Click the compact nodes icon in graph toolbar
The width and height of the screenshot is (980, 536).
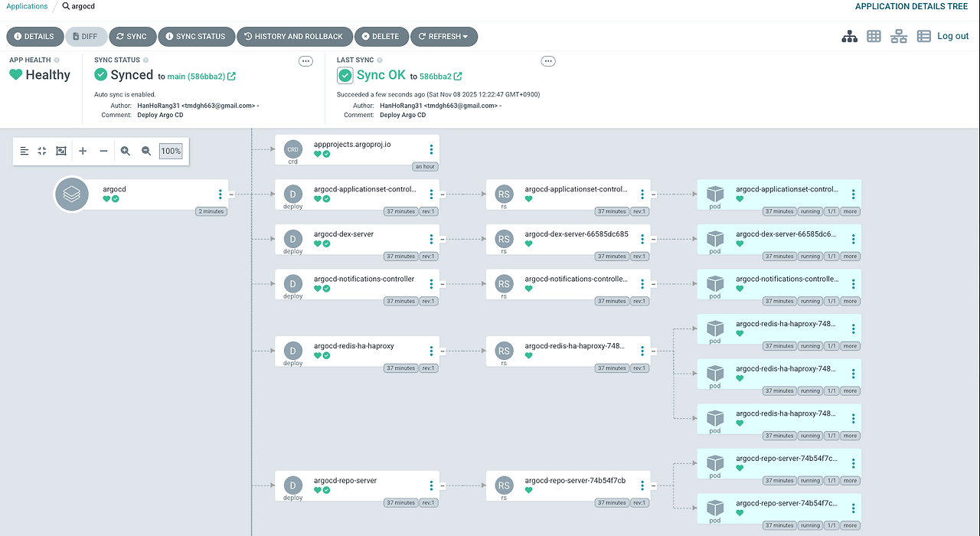pos(42,151)
